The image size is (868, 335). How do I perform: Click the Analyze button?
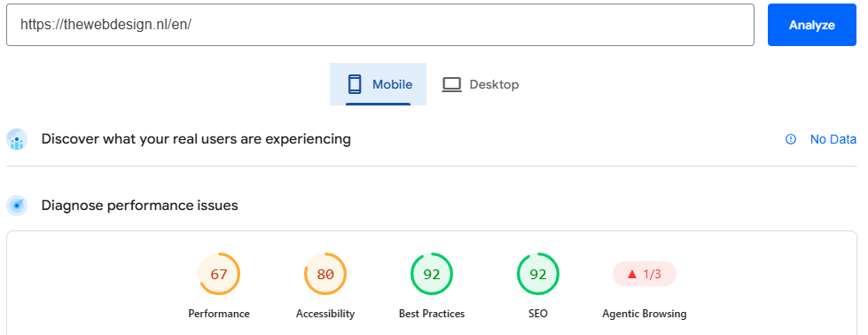click(x=811, y=25)
